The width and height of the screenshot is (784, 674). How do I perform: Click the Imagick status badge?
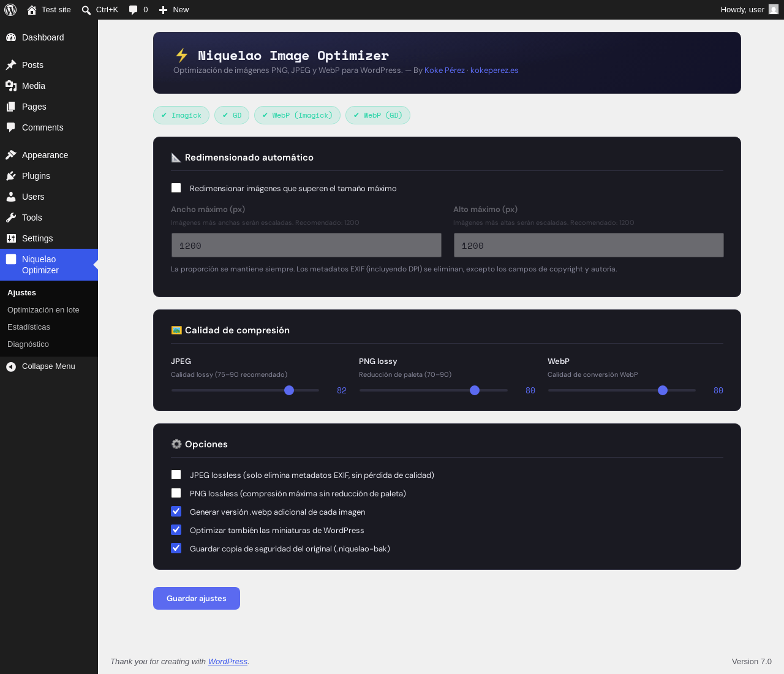181,115
